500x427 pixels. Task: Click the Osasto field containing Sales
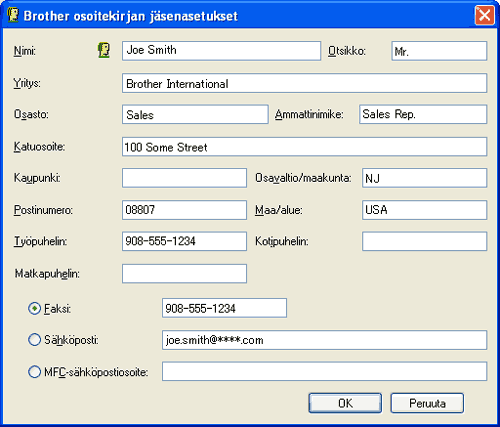pos(195,114)
